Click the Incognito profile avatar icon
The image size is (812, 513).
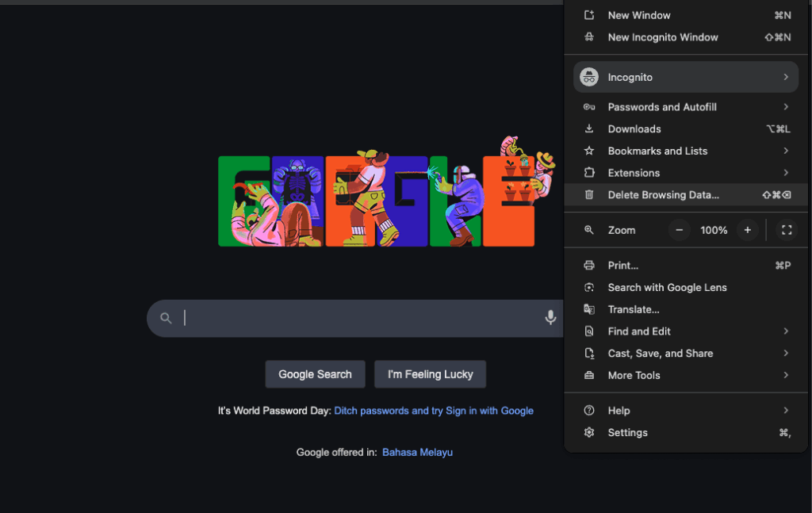[x=589, y=77]
